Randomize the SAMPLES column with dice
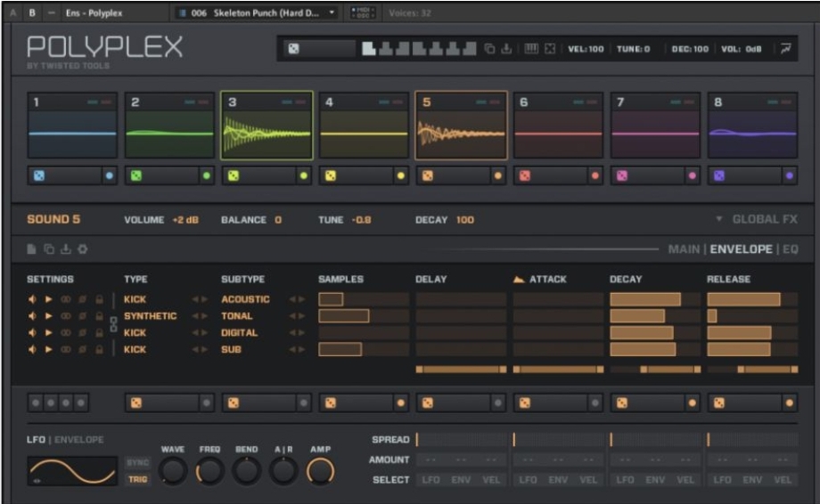Image resolution: width=820 pixels, height=504 pixels. tap(331, 402)
